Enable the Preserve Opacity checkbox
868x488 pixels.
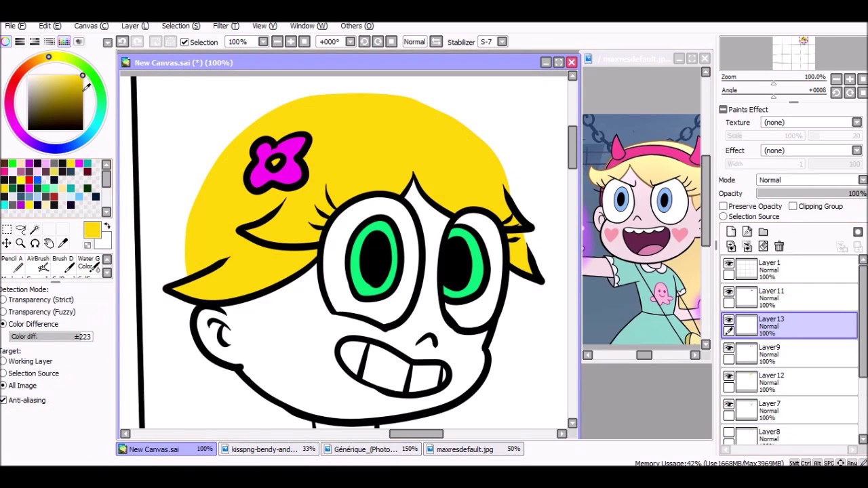tap(724, 206)
